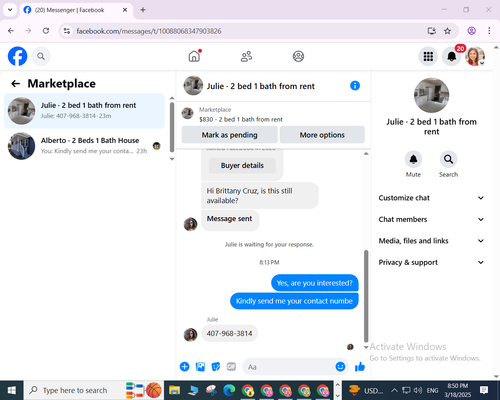The image size is (500, 400).
Task: Click large listing photo in right panel
Action: pos(431,95)
